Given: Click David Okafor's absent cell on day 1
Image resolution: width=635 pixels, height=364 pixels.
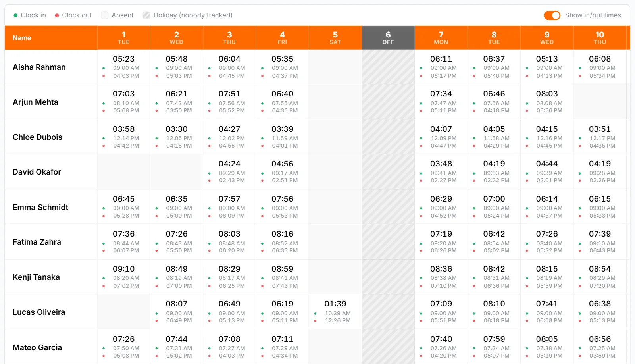Looking at the screenshot, I should coord(123,172).
